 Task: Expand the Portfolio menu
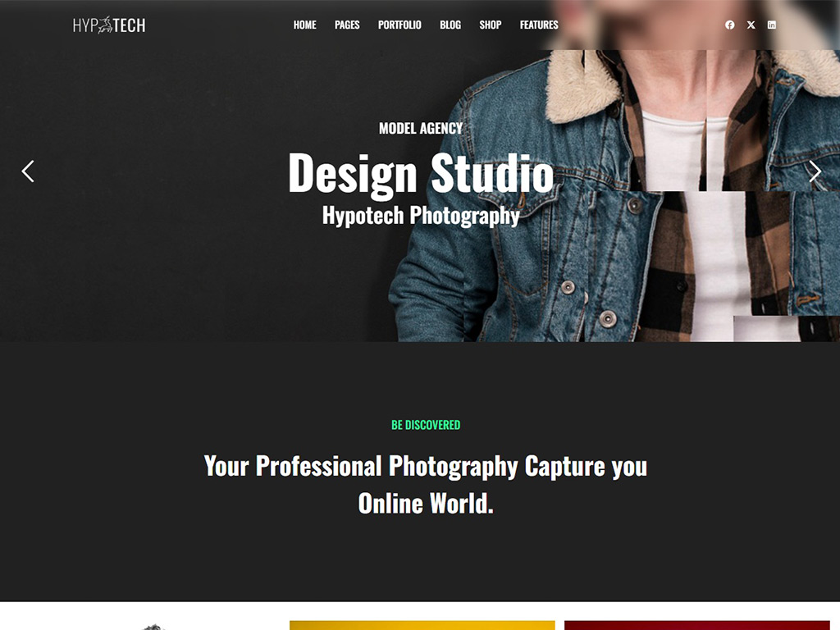[399, 25]
